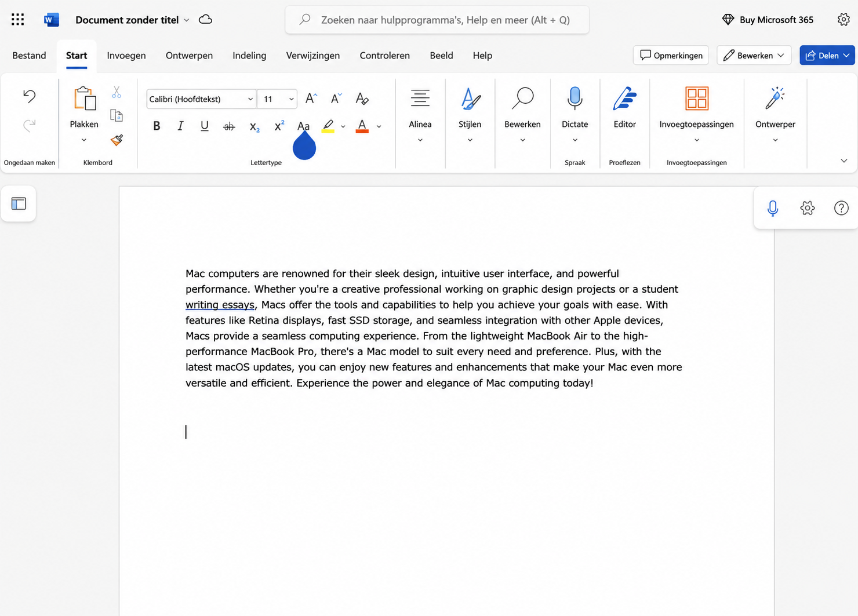Open the settings gear in header

click(x=844, y=20)
